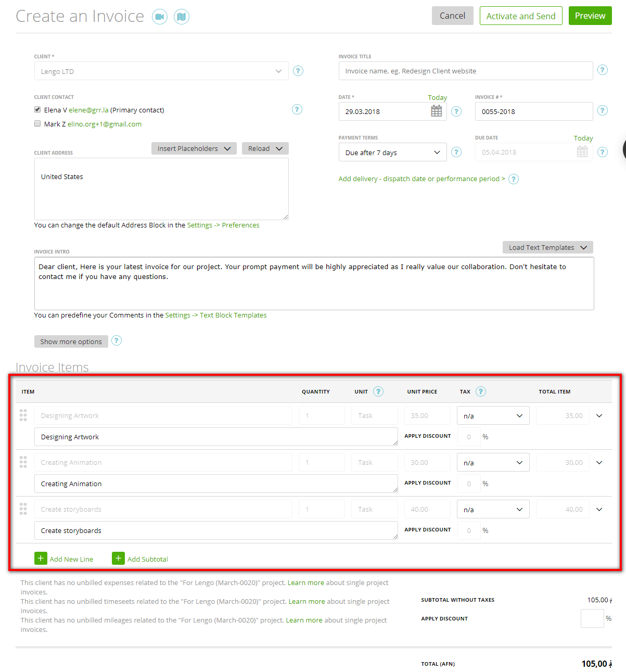The image size is (626, 672).
Task: Open the Load Text Templates menu
Action: point(547,247)
